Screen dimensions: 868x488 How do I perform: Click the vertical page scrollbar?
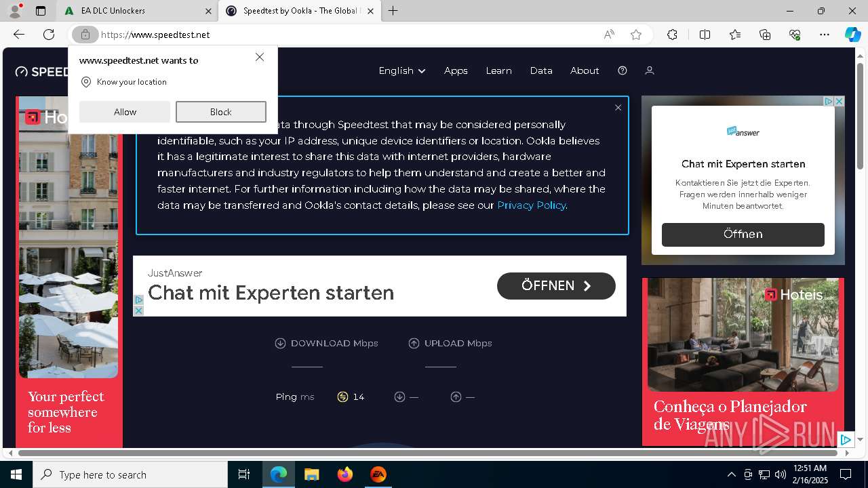tap(860, 115)
